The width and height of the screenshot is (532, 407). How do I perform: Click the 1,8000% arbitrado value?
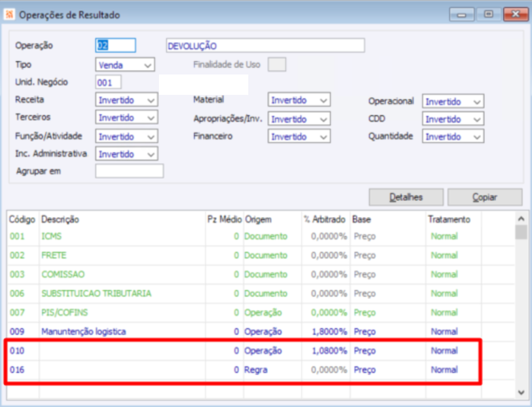coord(330,332)
